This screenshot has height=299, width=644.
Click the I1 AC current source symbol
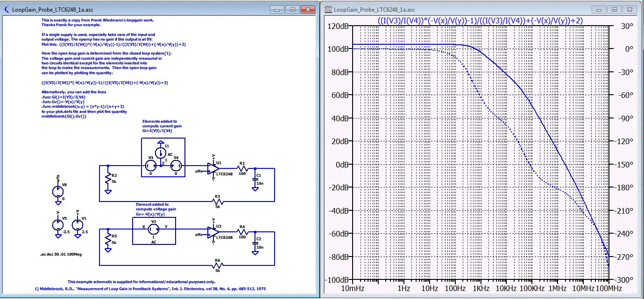point(161,152)
